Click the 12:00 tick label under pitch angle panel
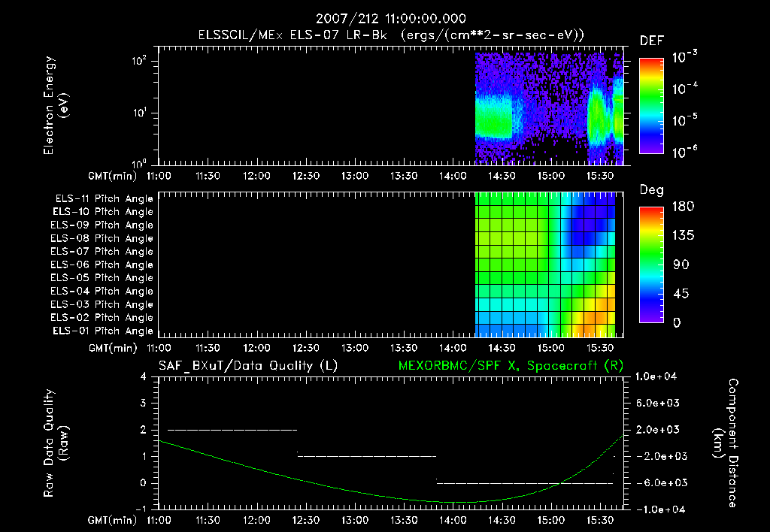This screenshot has width=770, height=532. 256,349
